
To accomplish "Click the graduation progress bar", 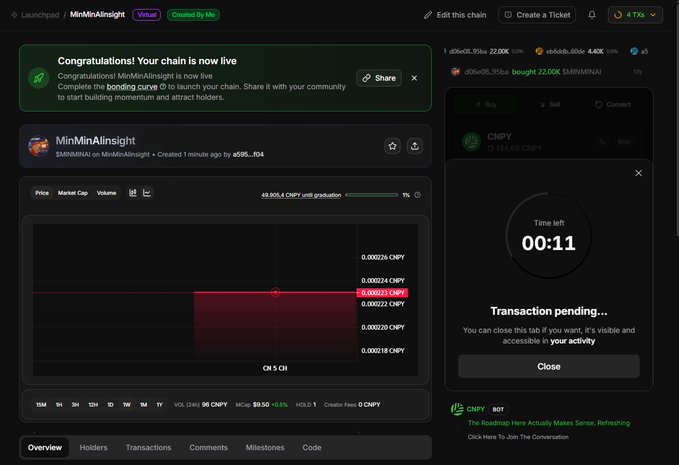I will click(x=372, y=195).
